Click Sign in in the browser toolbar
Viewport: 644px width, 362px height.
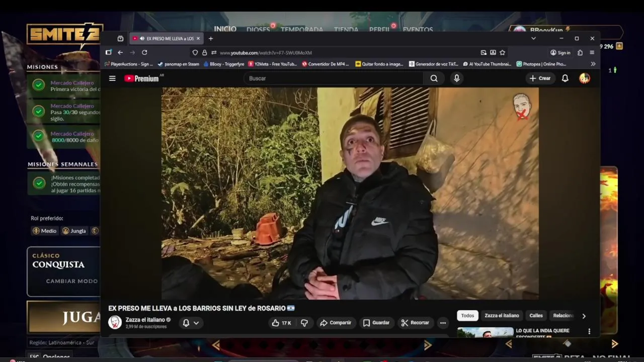tap(560, 52)
